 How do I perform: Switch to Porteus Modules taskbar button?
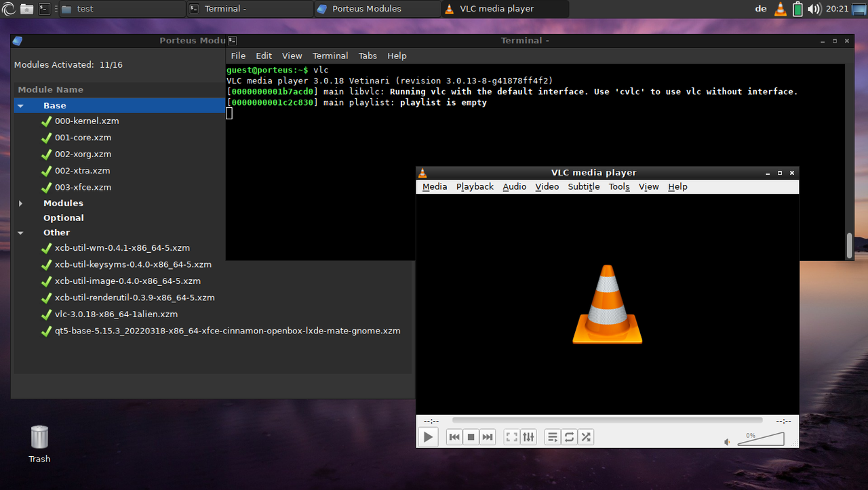click(377, 9)
